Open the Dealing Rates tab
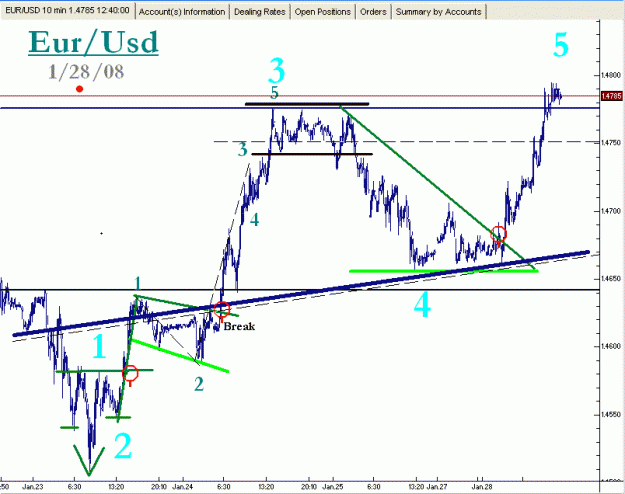Viewport: 625px width, 494px height. pyautogui.click(x=259, y=12)
